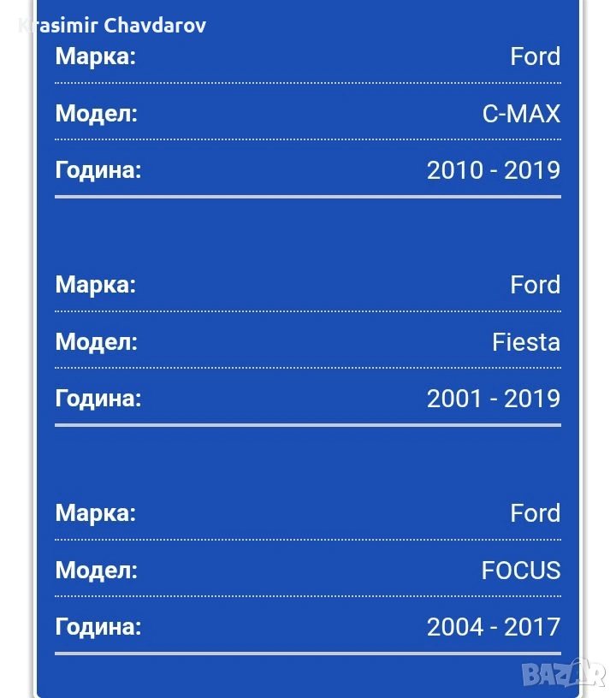Click the 2004 - 2017 year range
Screen dimensions: 616x698
point(494,627)
